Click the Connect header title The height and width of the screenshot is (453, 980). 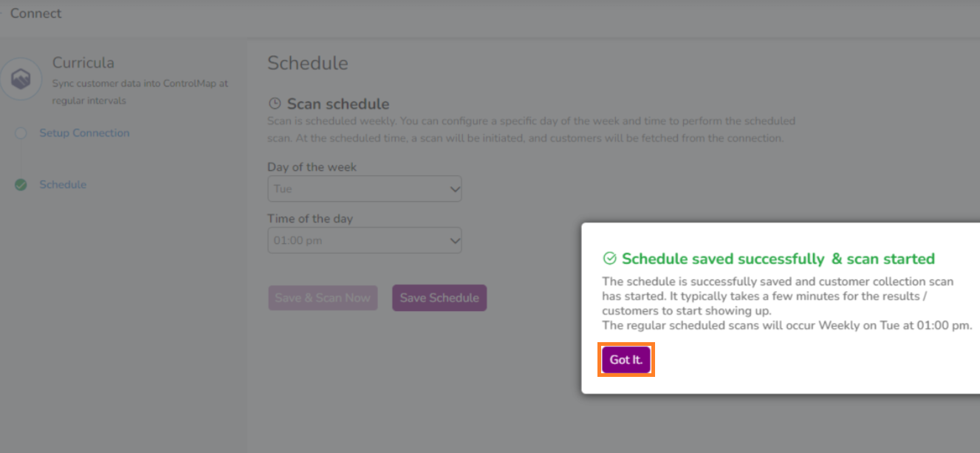[x=35, y=13]
